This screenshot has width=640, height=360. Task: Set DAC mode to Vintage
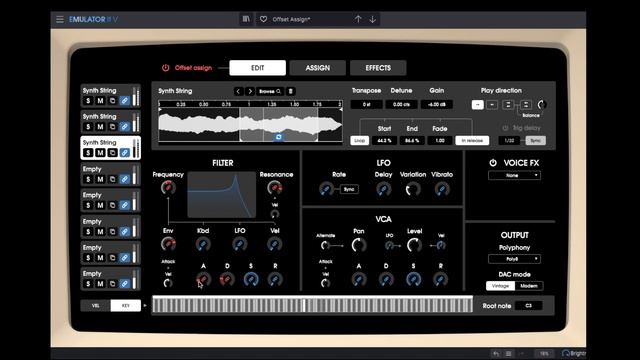point(500,286)
